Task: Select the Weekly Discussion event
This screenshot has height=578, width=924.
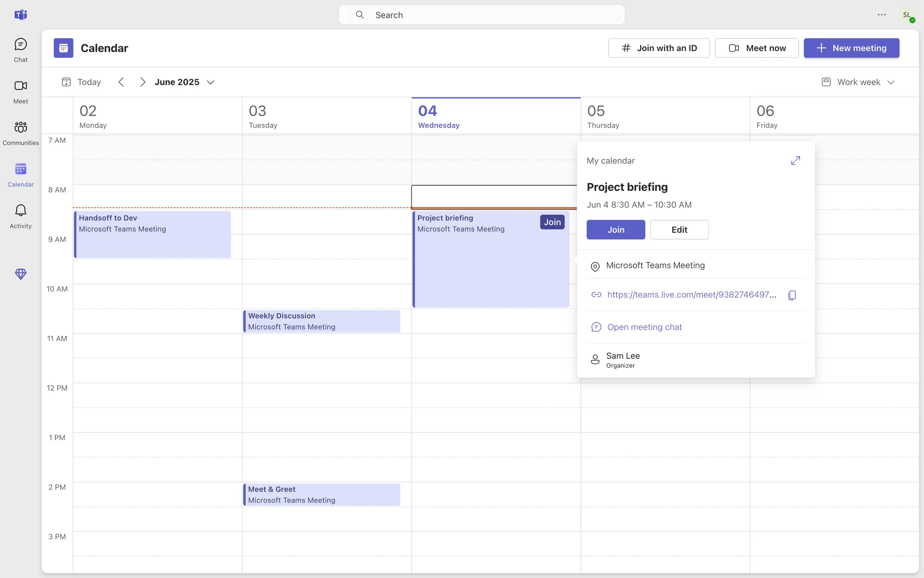Action: (x=321, y=321)
